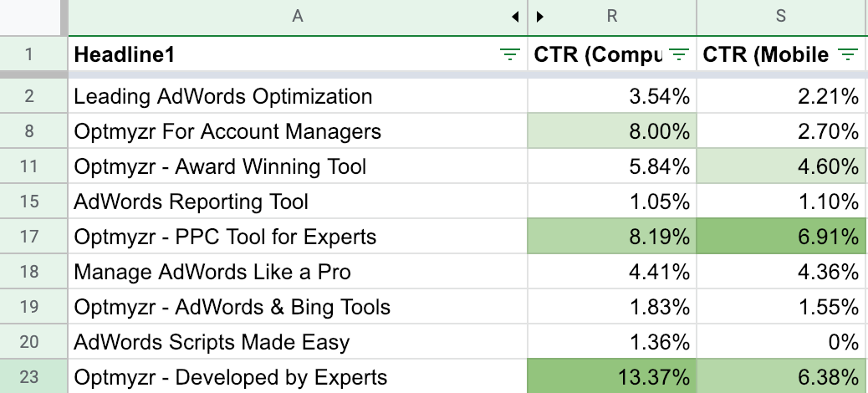Select the row 8 header
Image resolution: width=868 pixels, height=393 pixels.
click(30, 131)
